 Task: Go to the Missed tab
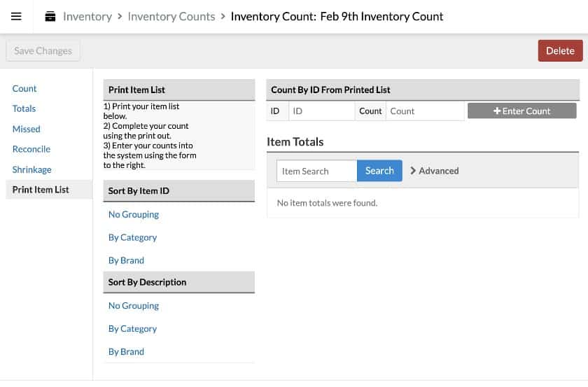pyautogui.click(x=27, y=129)
